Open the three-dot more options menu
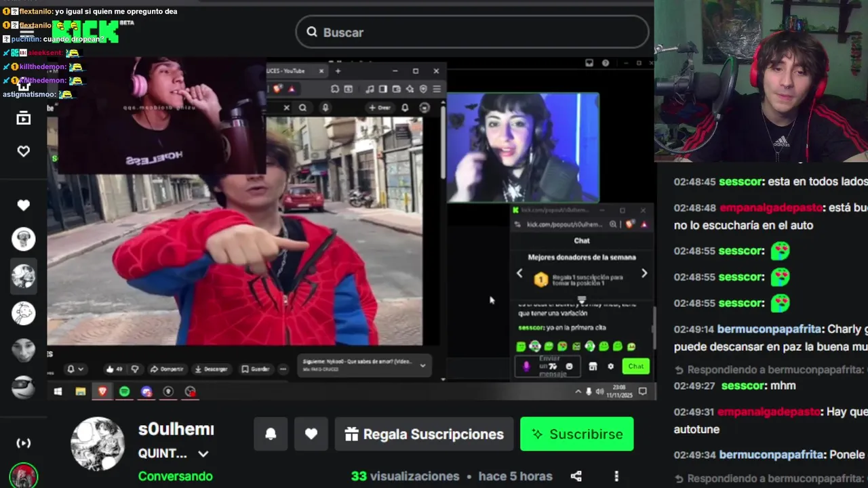Image resolution: width=868 pixels, height=488 pixels. tap(616, 476)
